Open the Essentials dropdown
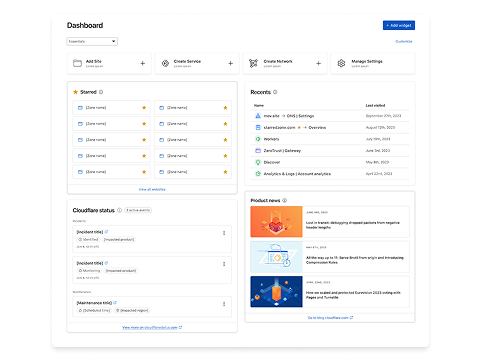This screenshot has height=360, width=480. (92, 41)
